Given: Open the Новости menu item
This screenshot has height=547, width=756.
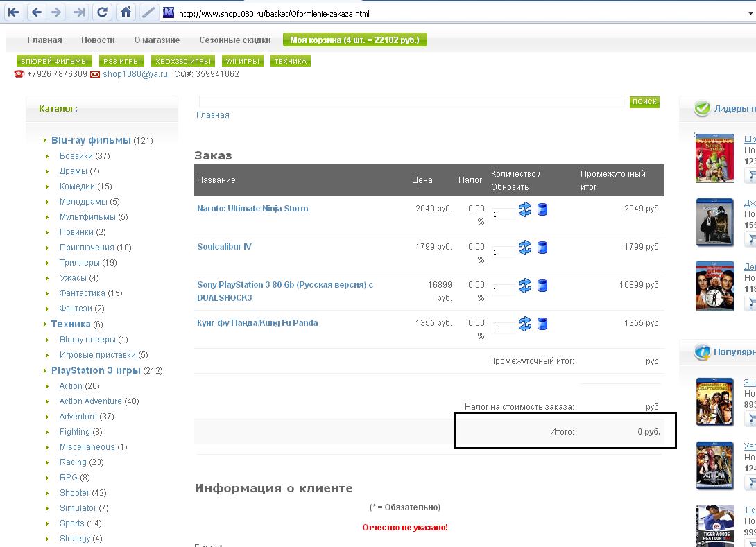Looking at the screenshot, I should [x=98, y=40].
